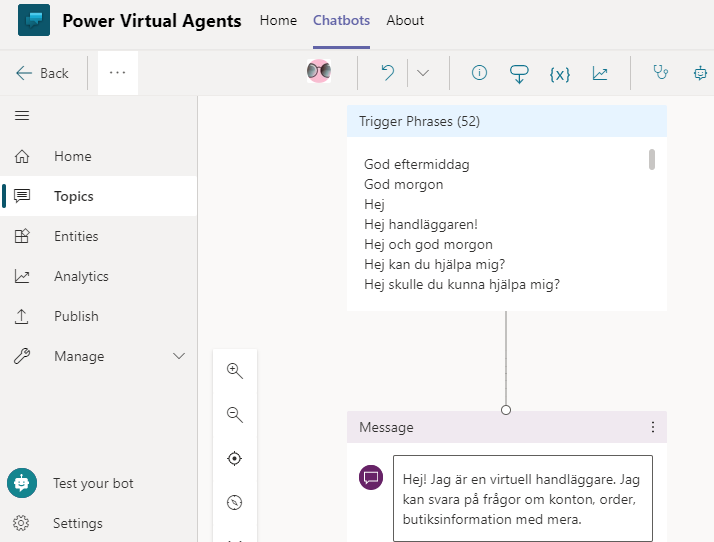Expand the Manage section chevron
Image resolution: width=714 pixels, height=542 pixels.
coord(179,356)
